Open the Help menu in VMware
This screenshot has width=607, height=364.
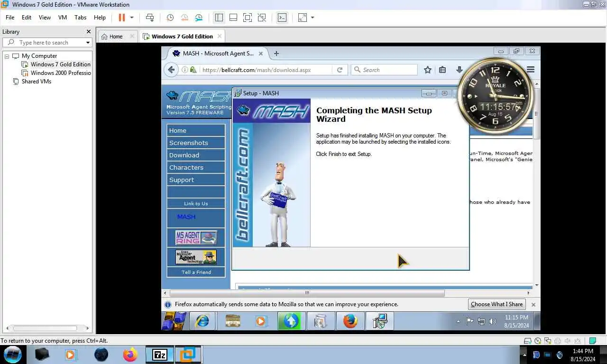pyautogui.click(x=100, y=17)
